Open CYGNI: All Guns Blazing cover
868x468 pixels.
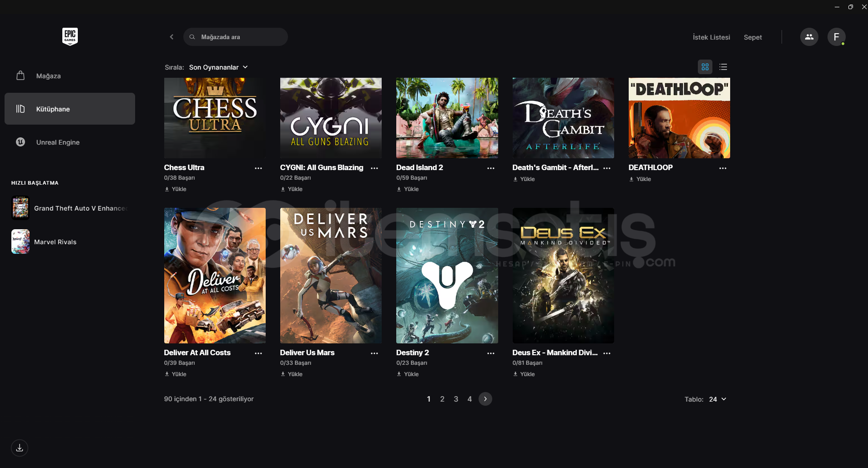[x=331, y=118]
